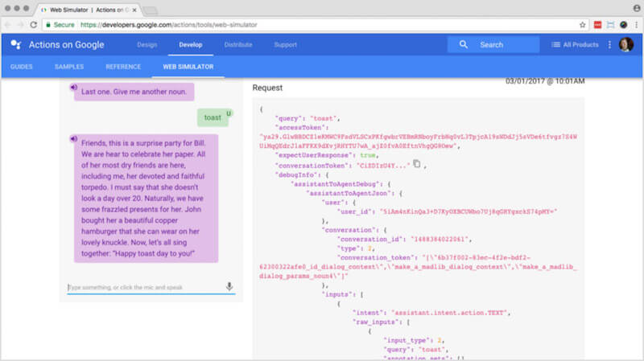
Task: Switch to the Reference sub-tab
Action: coord(123,67)
